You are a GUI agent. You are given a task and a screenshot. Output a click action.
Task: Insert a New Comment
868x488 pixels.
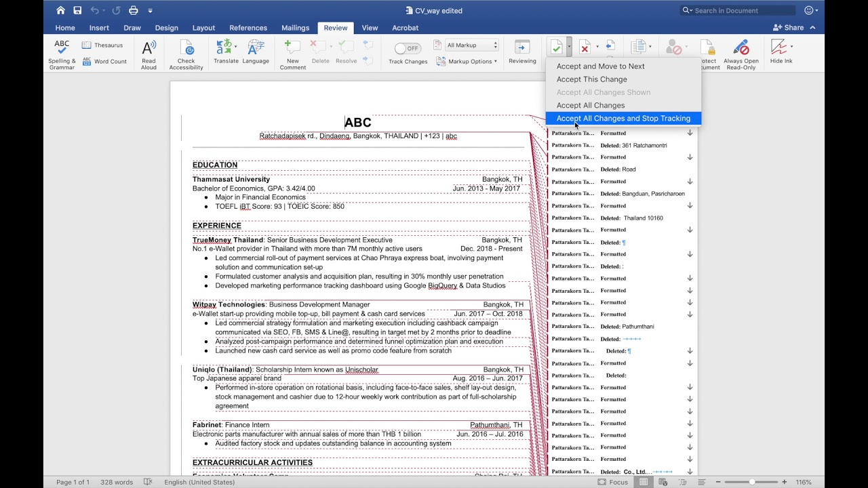[293, 54]
